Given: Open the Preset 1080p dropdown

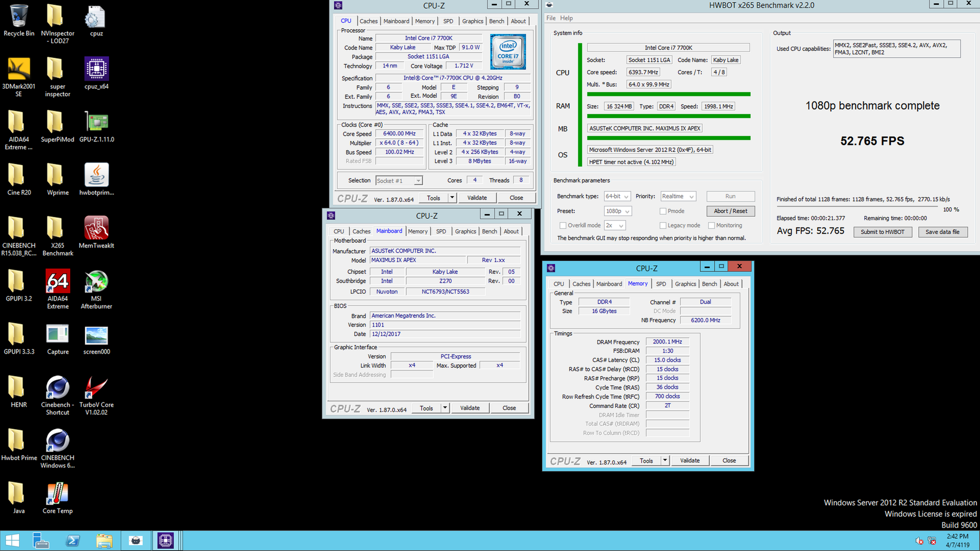Looking at the screenshot, I should (x=618, y=211).
